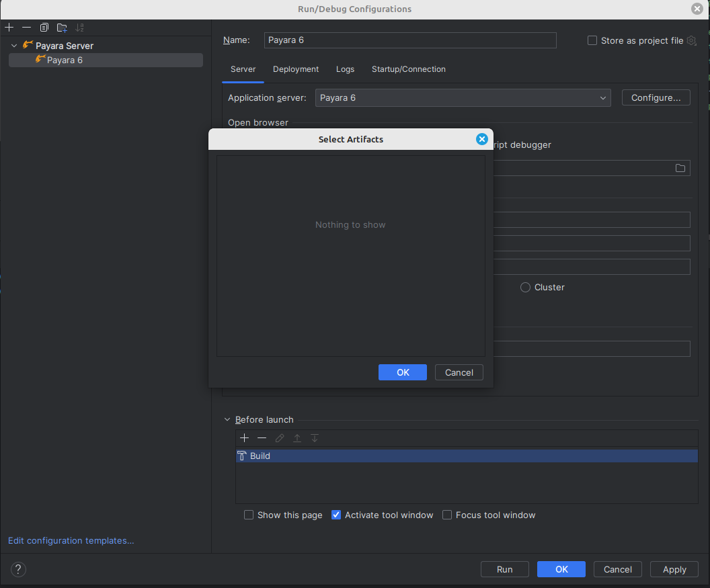Click the gear icon beside Store as project file

click(x=691, y=40)
